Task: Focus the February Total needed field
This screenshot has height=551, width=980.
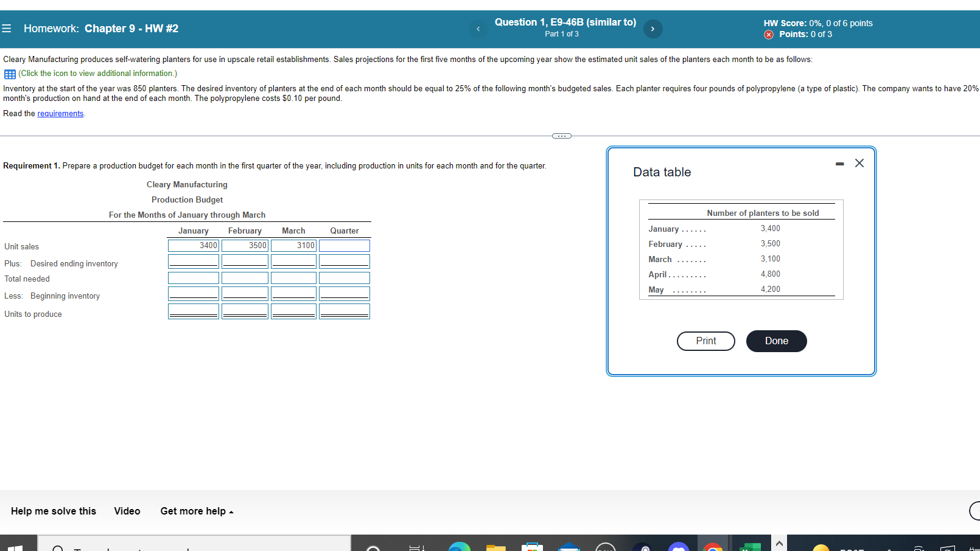Action: click(245, 278)
